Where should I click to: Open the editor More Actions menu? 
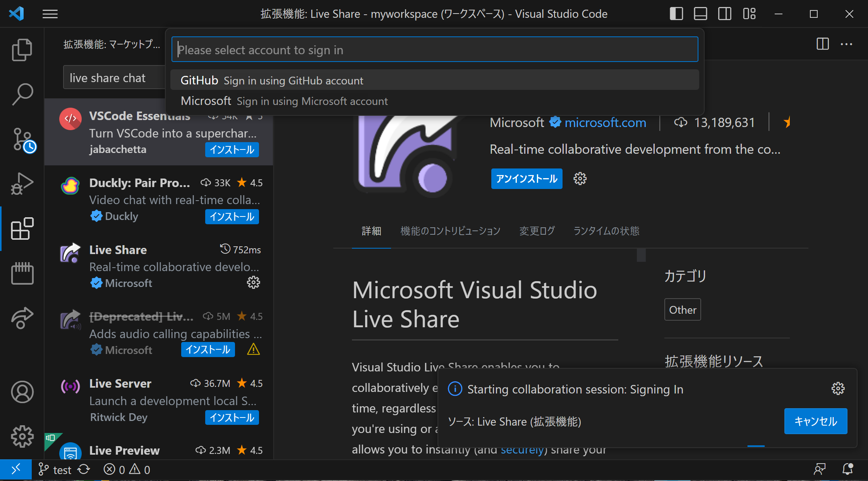[x=846, y=44]
